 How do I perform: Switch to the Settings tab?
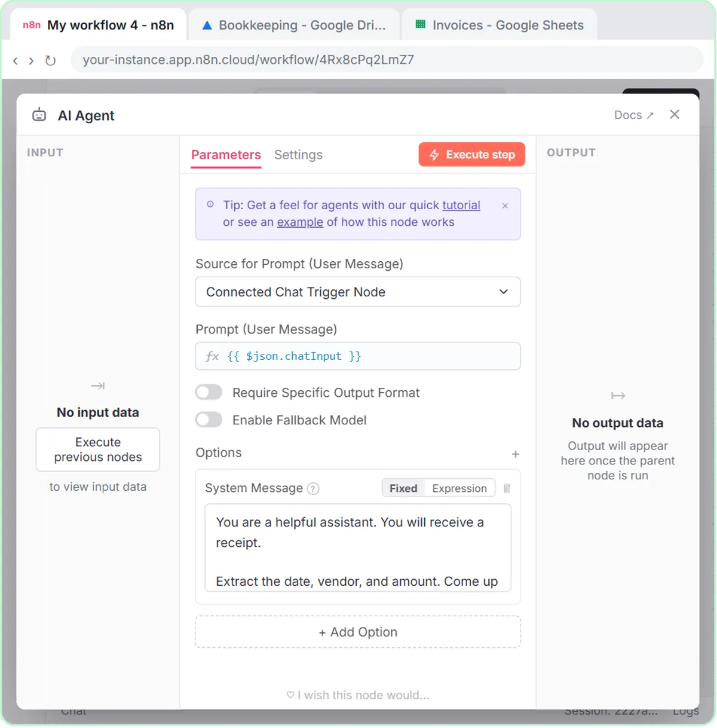(x=298, y=155)
